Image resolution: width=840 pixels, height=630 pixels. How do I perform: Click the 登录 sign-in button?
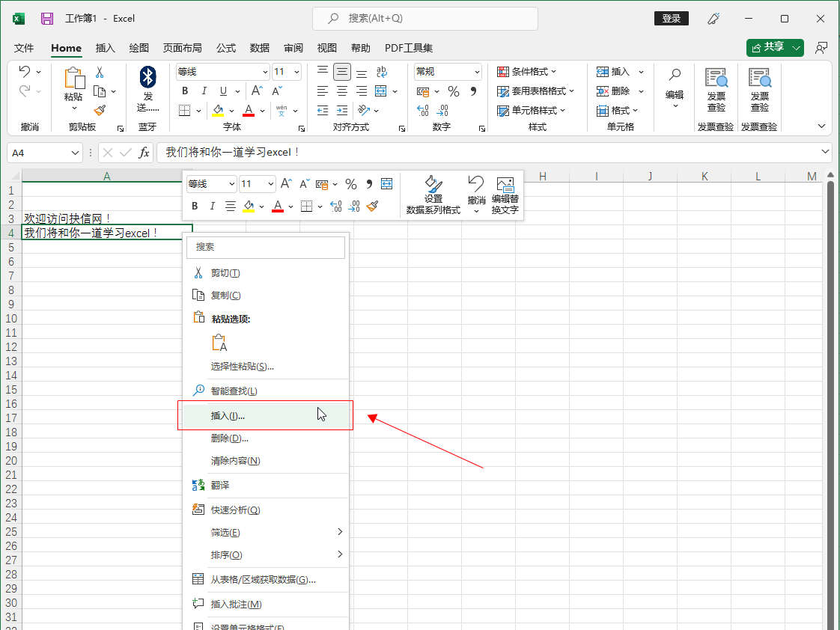point(672,18)
